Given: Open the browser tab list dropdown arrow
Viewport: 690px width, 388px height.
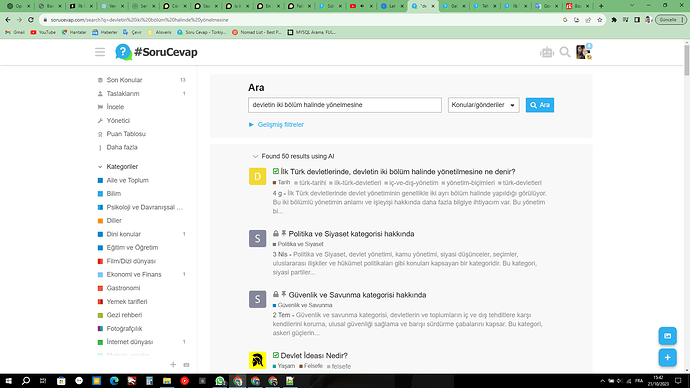Looking at the screenshot, I should coord(632,6).
